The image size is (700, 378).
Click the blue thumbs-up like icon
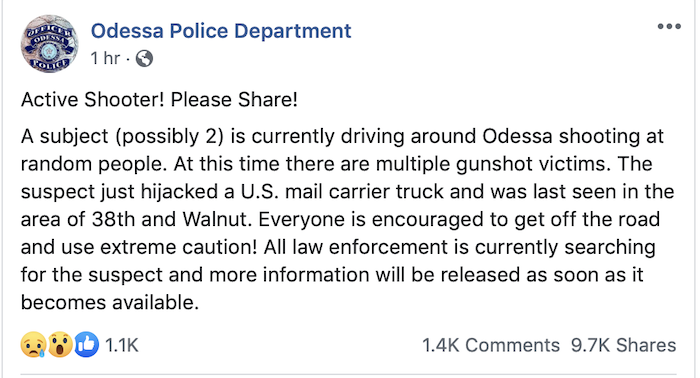(x=87, y=345)
